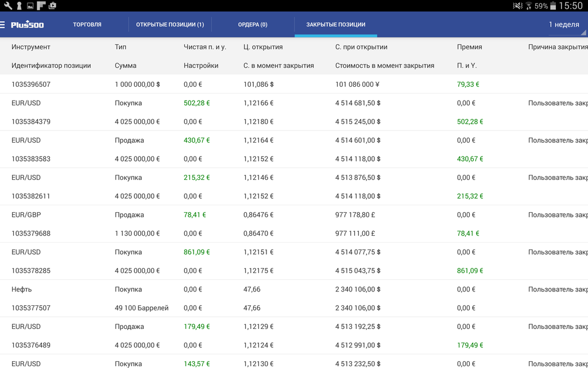Click position ID 1035384379
The width and height of the screenshot is (588, 368).
click(x=31, y=122)
